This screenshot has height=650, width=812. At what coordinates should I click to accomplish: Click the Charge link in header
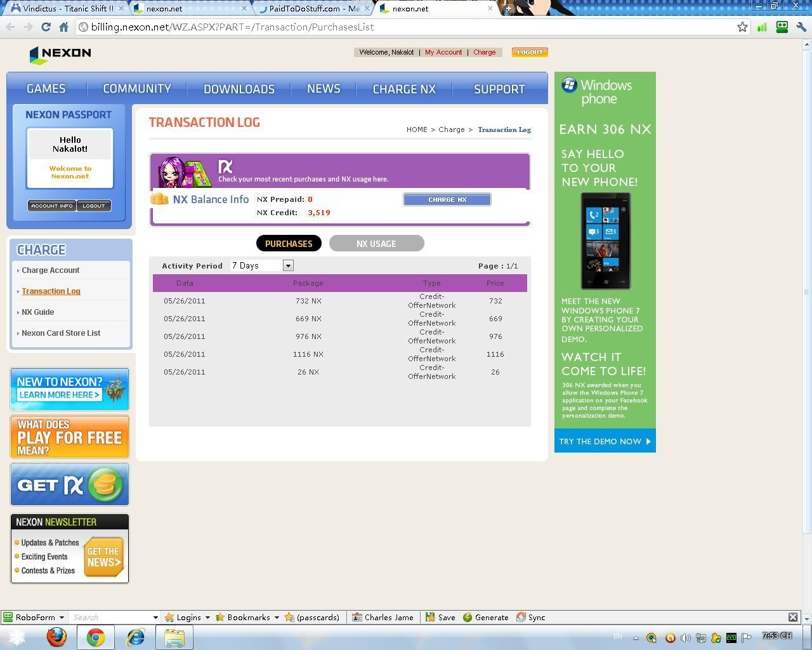(x=484, y=52)
